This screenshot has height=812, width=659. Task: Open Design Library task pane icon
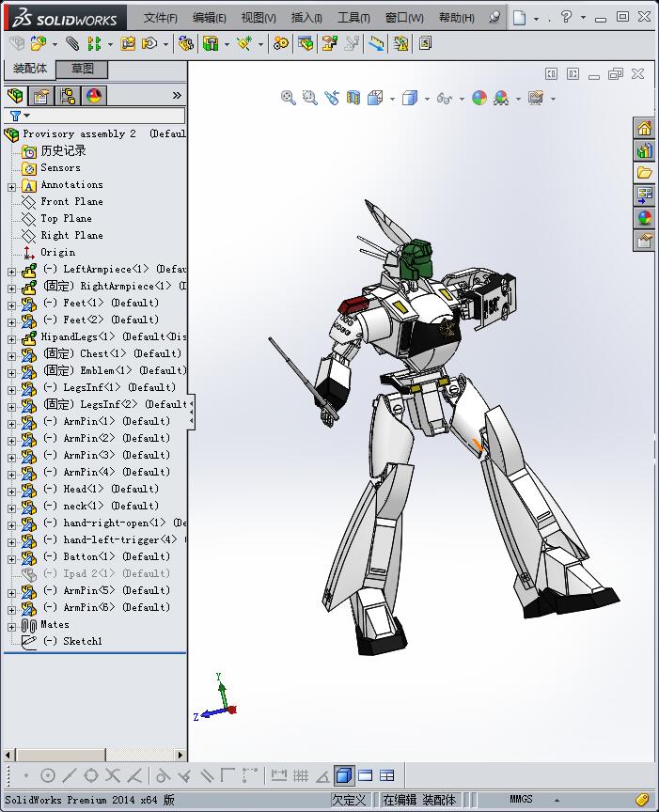pos(645,150)
